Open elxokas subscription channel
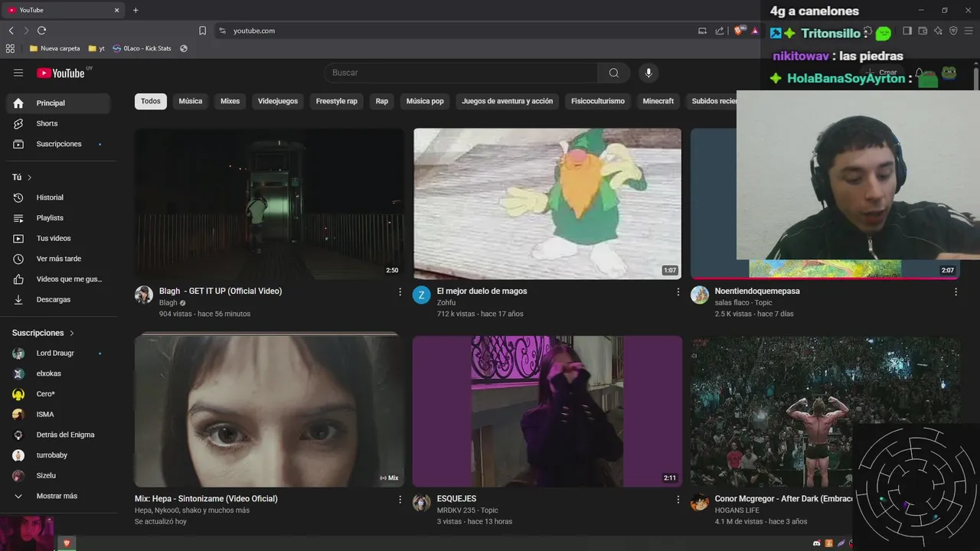The height and width of the screenshot is (551, 980). pos(58,373)
